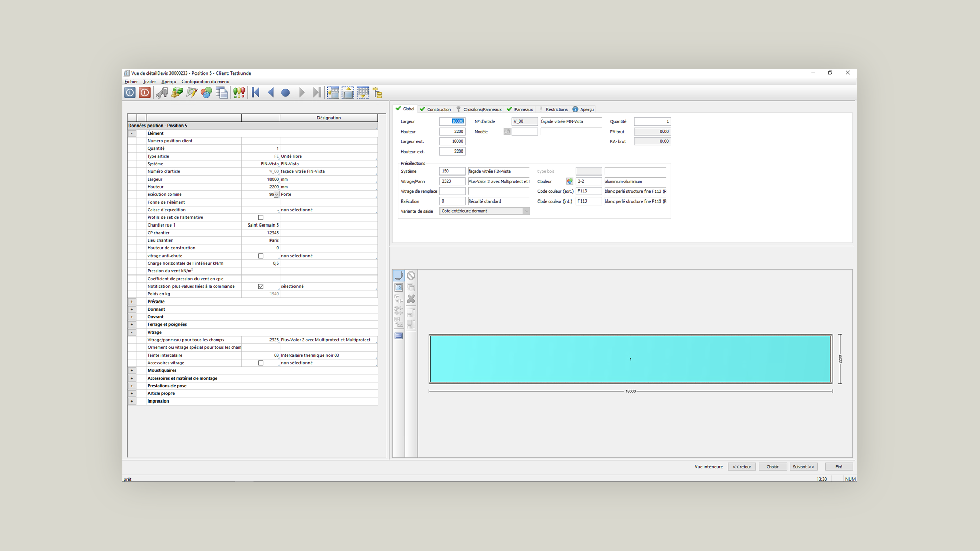This screenshot has width=980, height=551.
Task: Expand the Dormant tree section
Action: (x=132, y=309)
